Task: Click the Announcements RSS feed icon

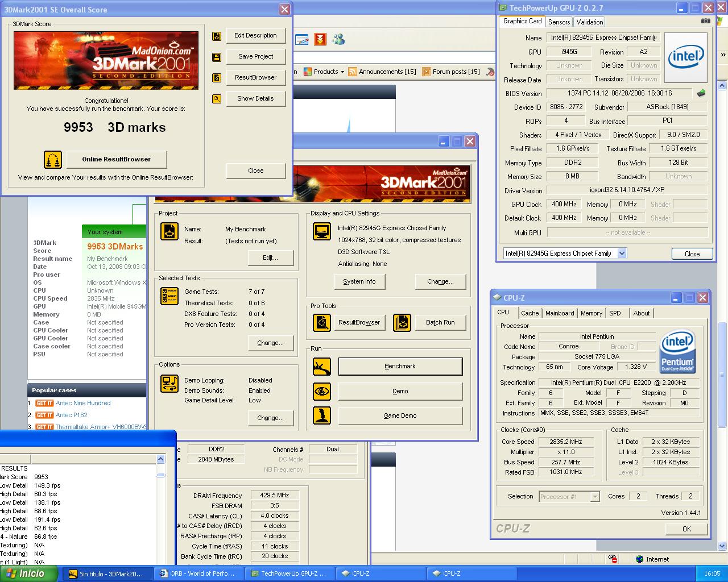Action: 353,72
